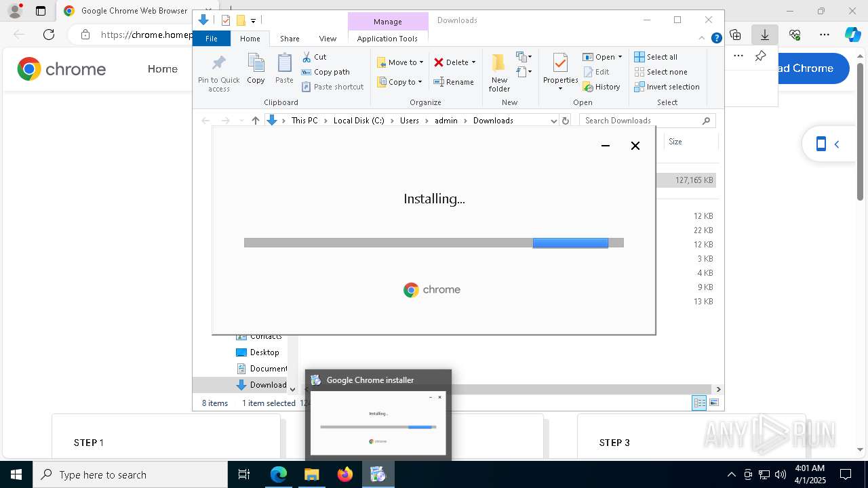Open Edge Browser essentials heart icon
868x488 pixels.
click(795, 35)
